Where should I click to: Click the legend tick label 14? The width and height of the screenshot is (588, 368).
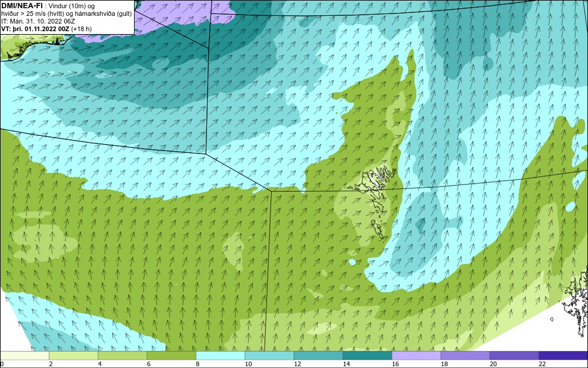pyautogui.click(x=346, y=364)
